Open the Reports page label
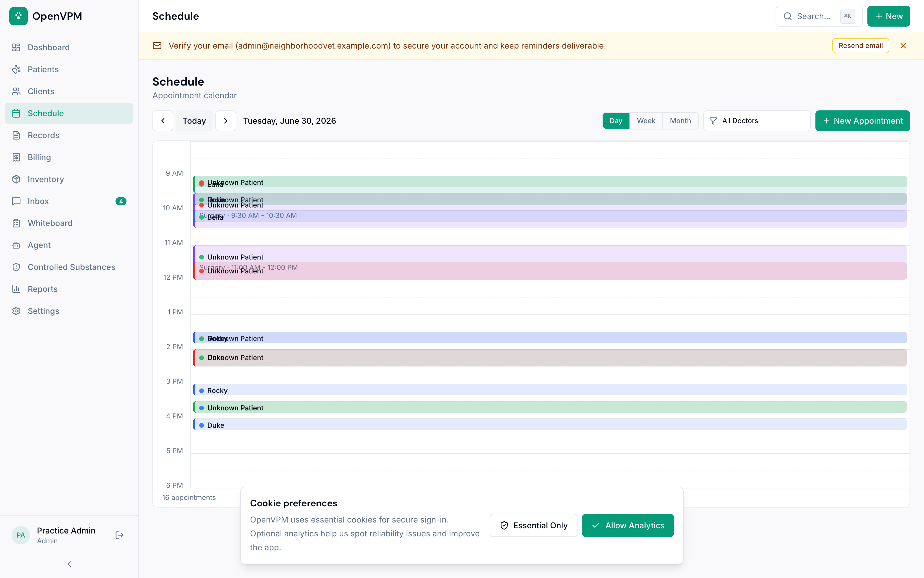Screen dimensions: 924x578 coord(43,289)
